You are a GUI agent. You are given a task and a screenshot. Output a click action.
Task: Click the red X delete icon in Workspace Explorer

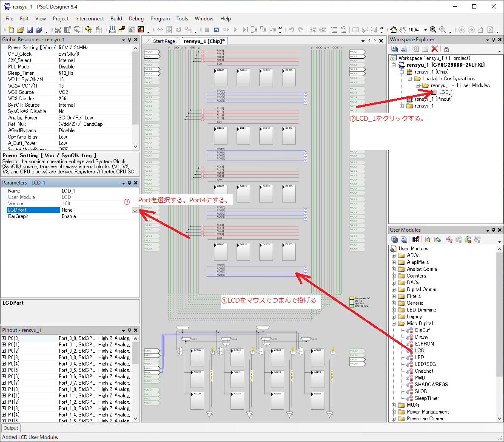coord(435,49)
